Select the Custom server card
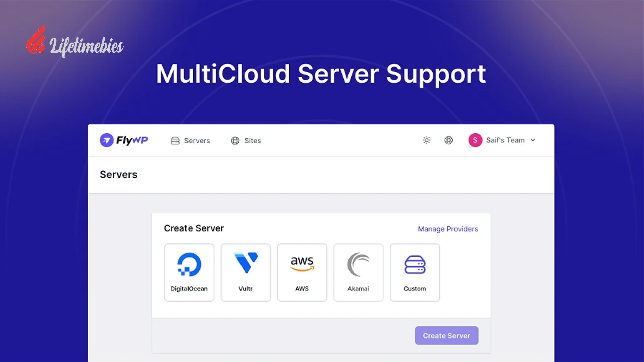The image size is (644, 362). tap(415, 273)
